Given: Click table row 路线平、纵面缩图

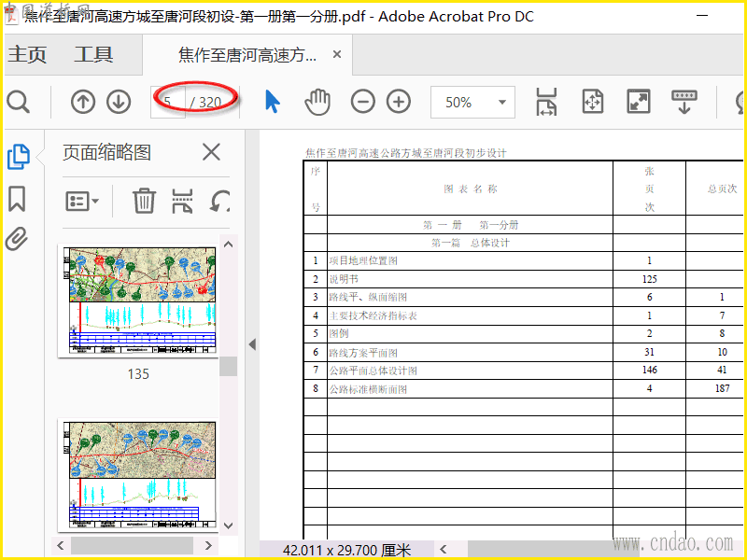Looking at the screenshot, I should click(x=523, y=297).
